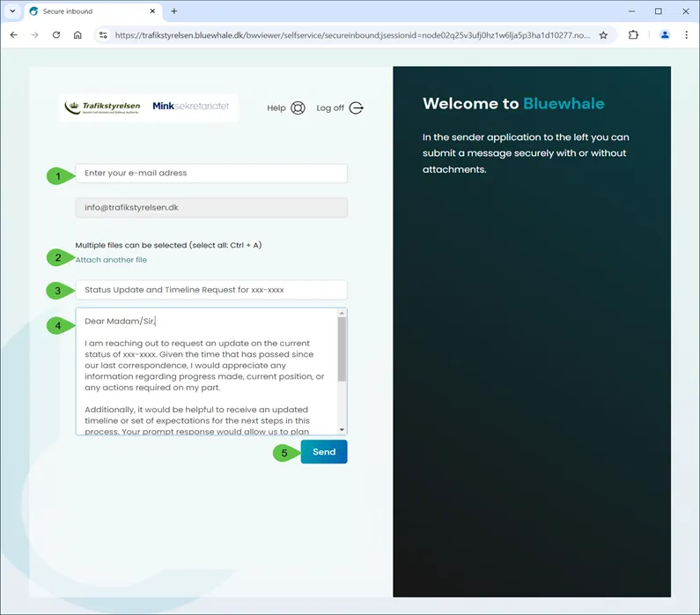Click the browser back arrow
This screenshot has height=615, width=700.
(13, 35)
